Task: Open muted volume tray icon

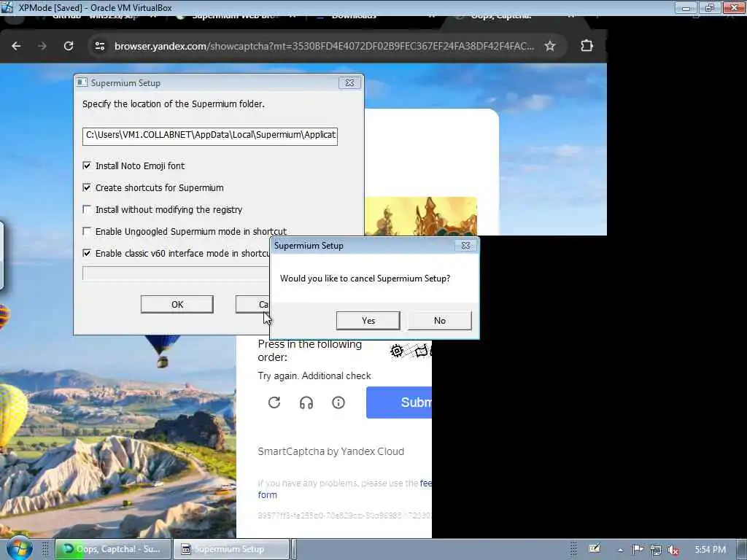Action: coord(673,550)
